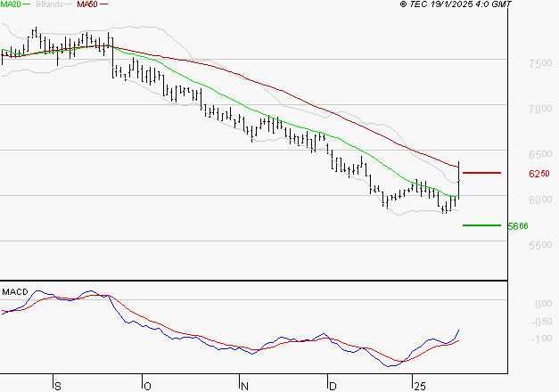559x392 pixels.
Task: Click the 7000 price axis label
Action: point(540,109)
